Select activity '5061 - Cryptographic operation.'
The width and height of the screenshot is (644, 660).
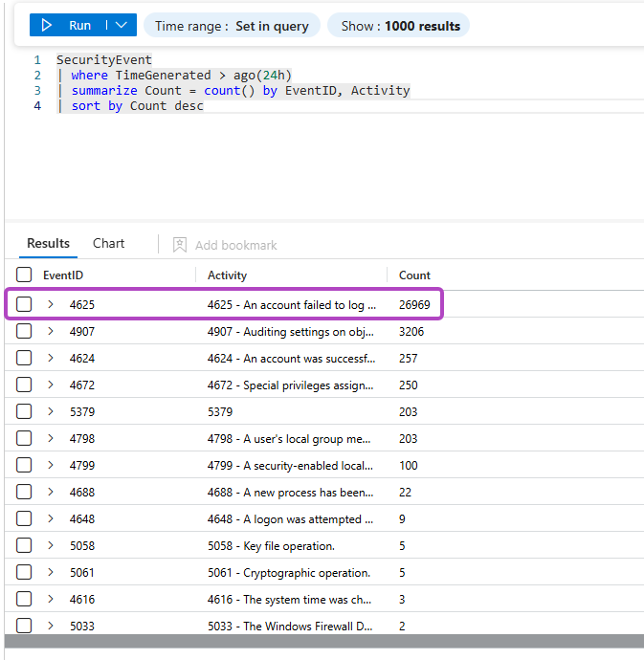click(x=289, y=572)
